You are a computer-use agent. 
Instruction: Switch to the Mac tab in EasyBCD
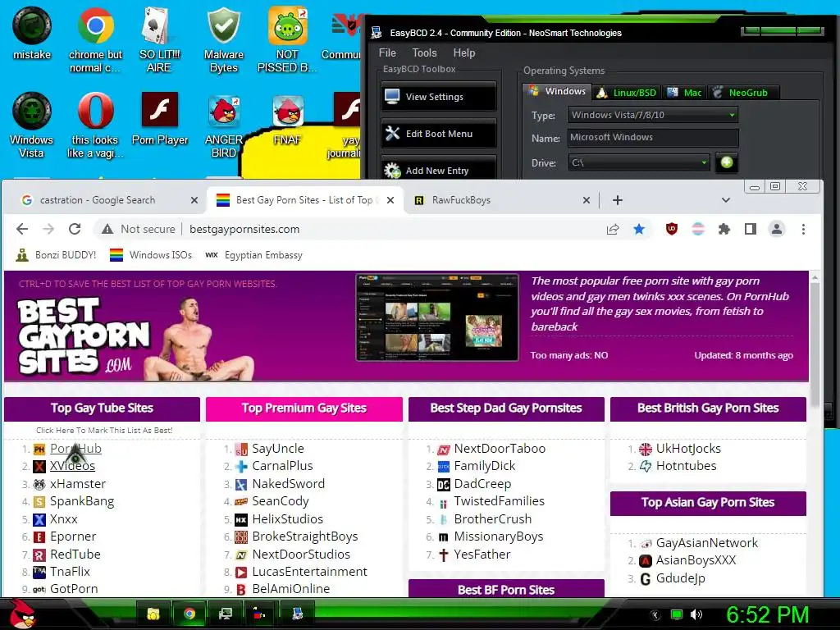tap(684, 92)
